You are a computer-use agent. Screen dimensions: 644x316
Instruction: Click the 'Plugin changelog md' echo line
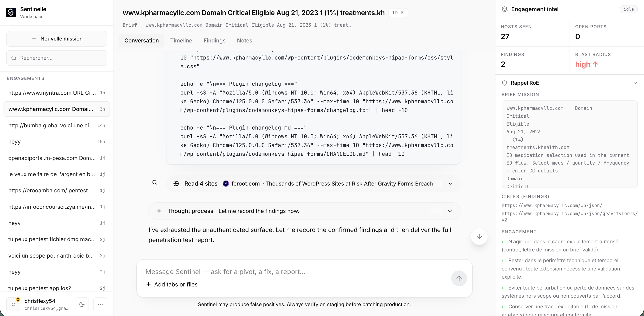[x=244, y=128]
